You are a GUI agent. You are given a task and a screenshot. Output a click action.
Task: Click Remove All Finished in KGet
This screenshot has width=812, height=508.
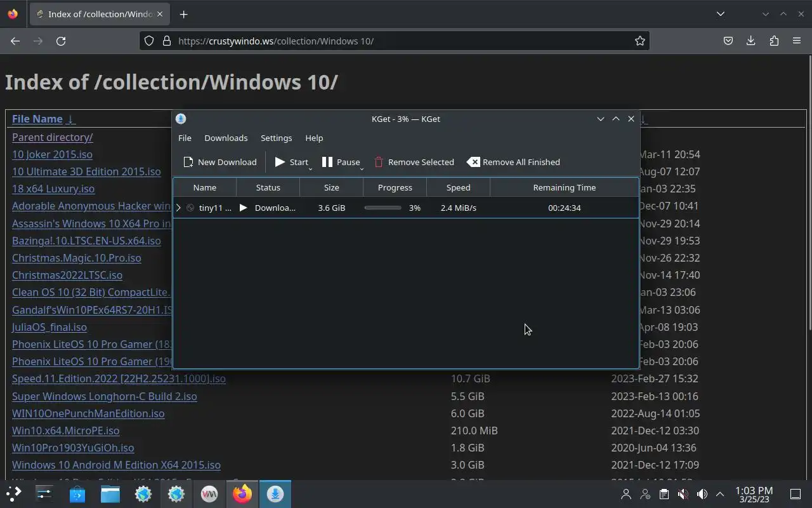514,162
